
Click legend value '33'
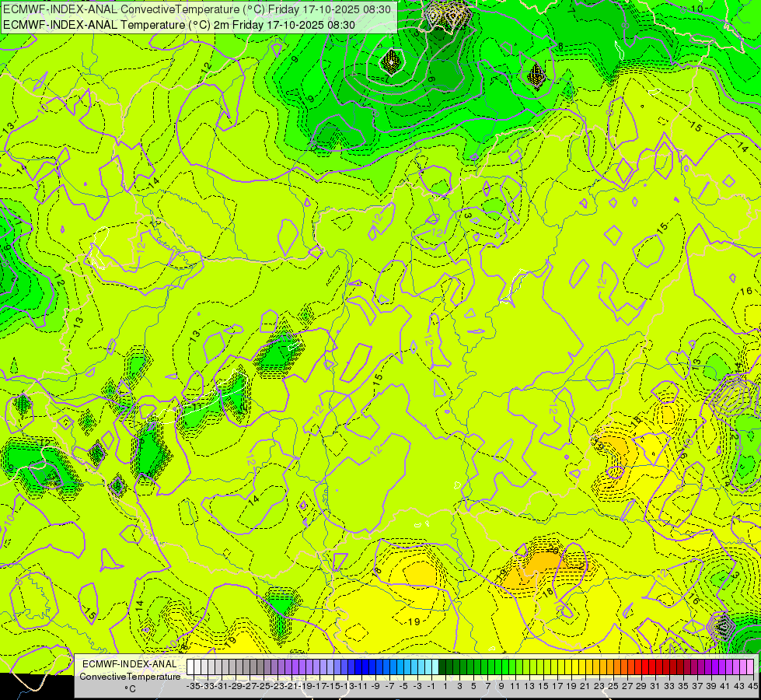tap(669, 687)
